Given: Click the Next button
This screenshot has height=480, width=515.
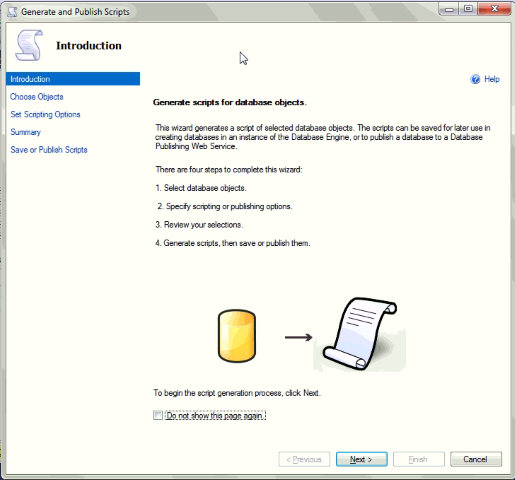Looking at the screenshot, I should click(x=361, y=459).
